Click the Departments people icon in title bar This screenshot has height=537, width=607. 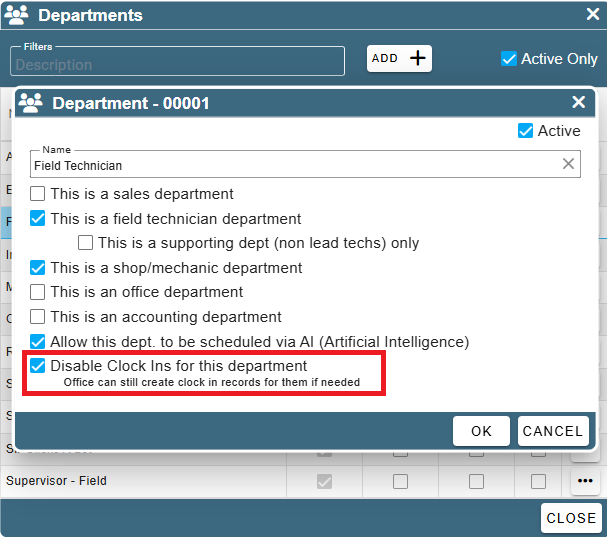tap(16, 15)
